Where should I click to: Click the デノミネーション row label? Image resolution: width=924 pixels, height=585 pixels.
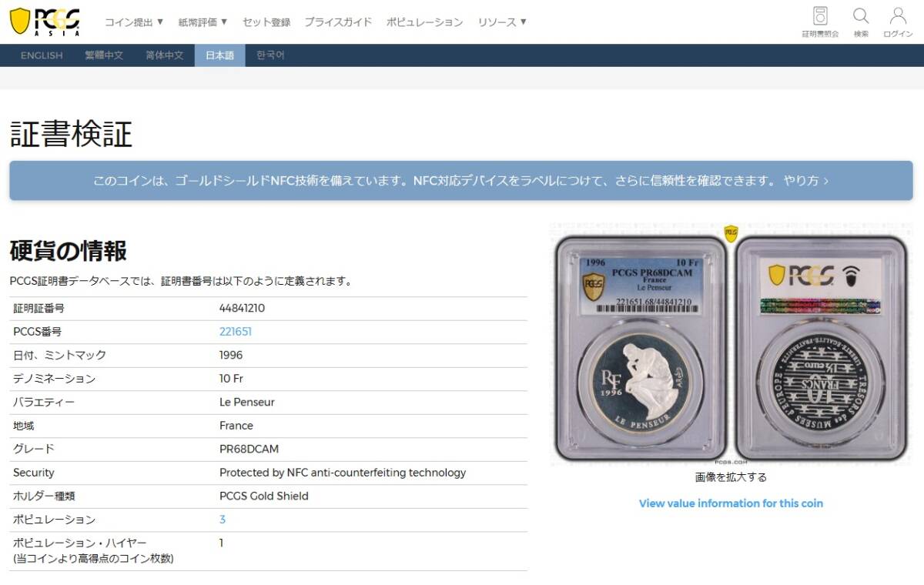click(54, 379)
